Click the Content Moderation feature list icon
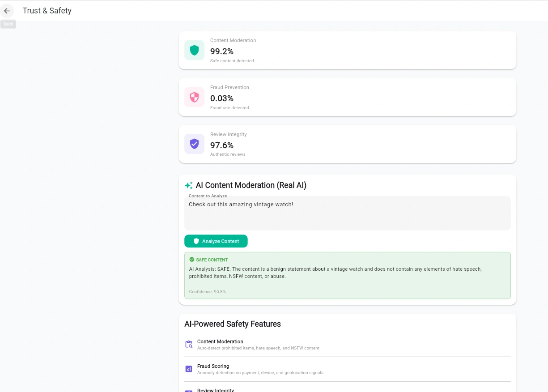Screen dimensions: 548x392 (189, 345)
